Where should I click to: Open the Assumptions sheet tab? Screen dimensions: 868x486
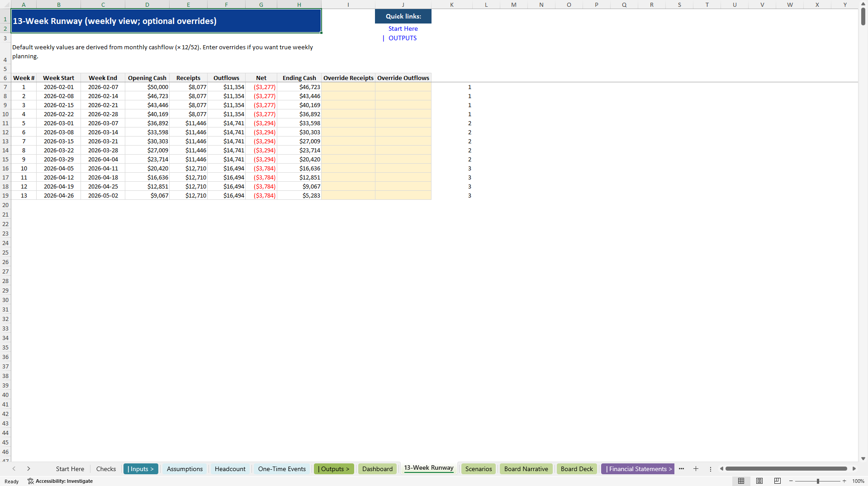click(185, 469)
